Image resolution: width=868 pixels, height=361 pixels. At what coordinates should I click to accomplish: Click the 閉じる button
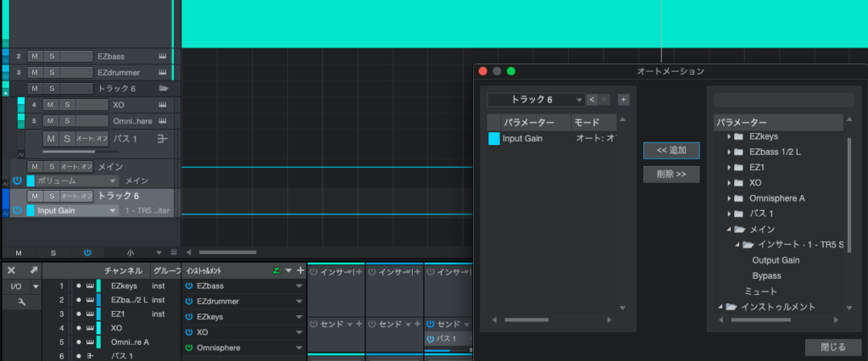(x=833, y=347)
